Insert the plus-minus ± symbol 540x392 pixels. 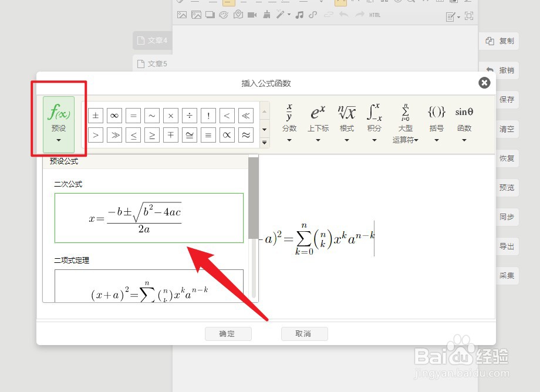pos(96,116)
